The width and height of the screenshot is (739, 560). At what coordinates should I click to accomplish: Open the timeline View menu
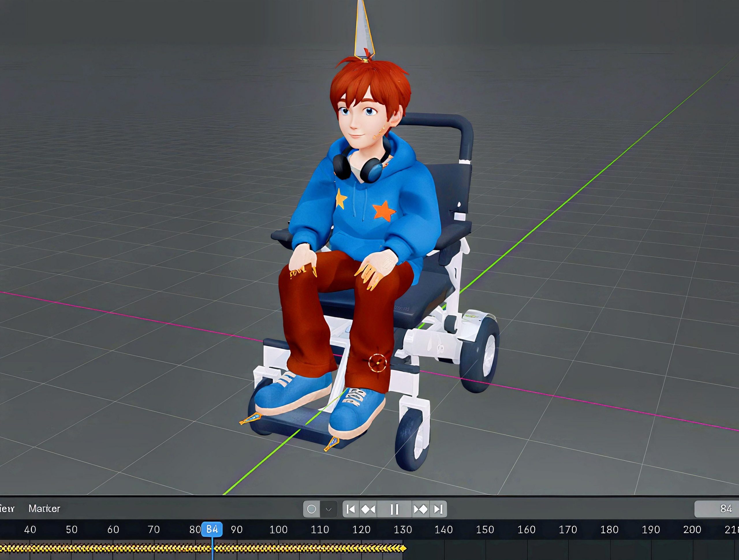(x=7, y=509)
